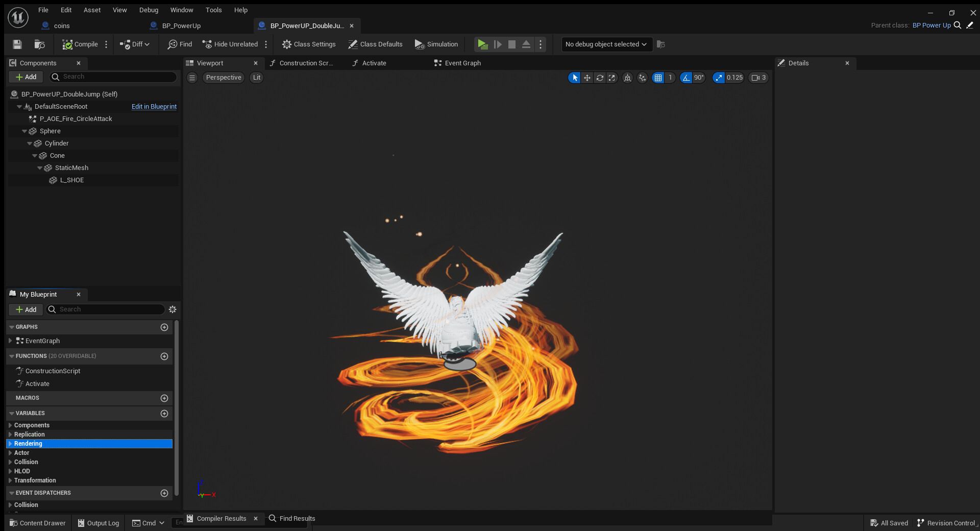Viewport: 980px width, 531px height.
Task: Select the translate (move) tool in viewport
Action: click(587, 78)
